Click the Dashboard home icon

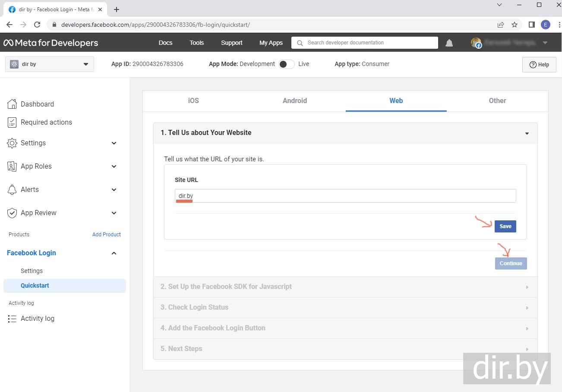click(x=12, y=104)
